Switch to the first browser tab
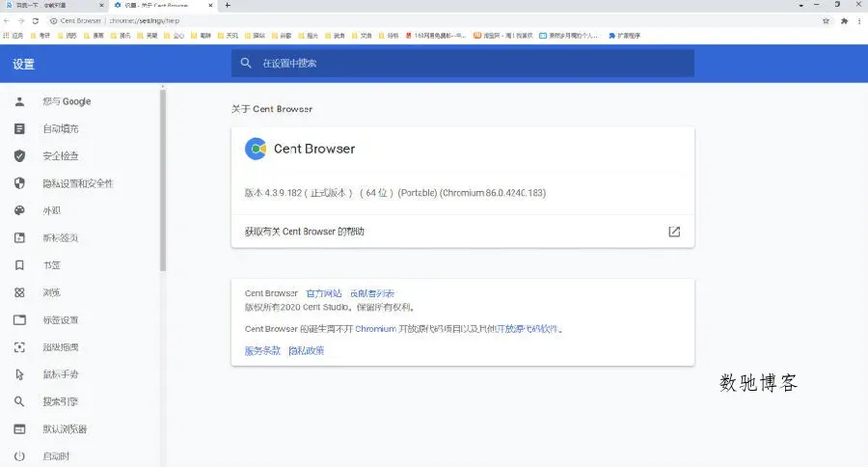Screen dimensions: 868x467 [54, 5]
